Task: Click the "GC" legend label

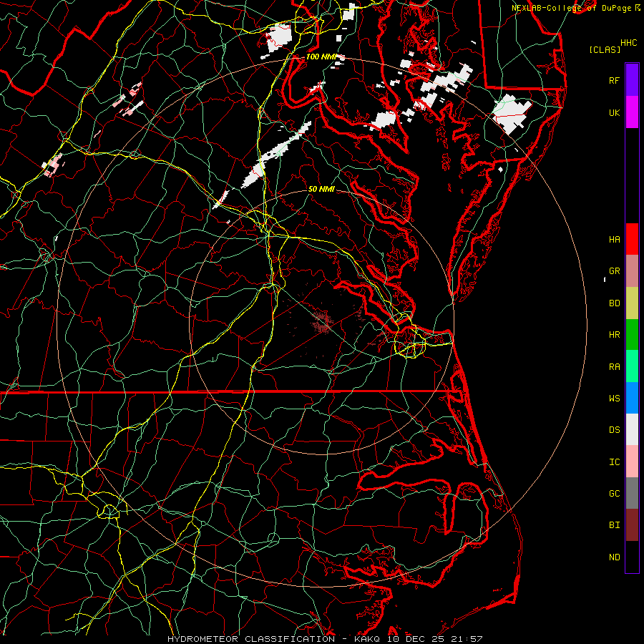Action: coord(614,494)
